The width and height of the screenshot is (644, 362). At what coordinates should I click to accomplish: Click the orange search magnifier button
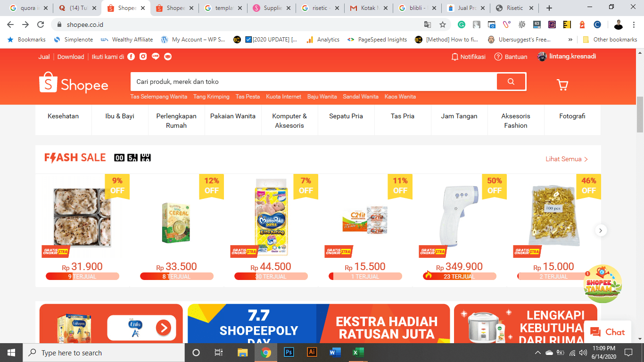click(x=511, y=82)
